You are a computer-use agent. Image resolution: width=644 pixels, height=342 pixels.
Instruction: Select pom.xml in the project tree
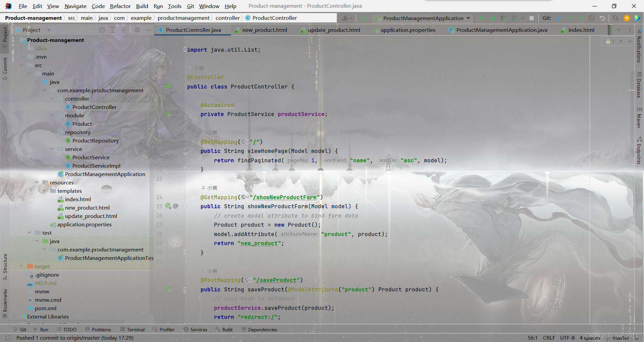[46, 308]
